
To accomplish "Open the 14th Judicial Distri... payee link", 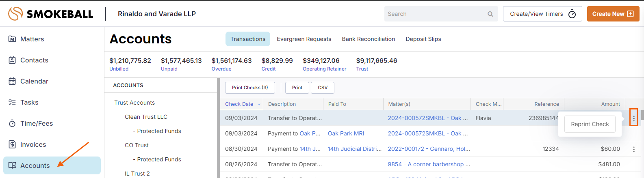I will pos(355,149).
